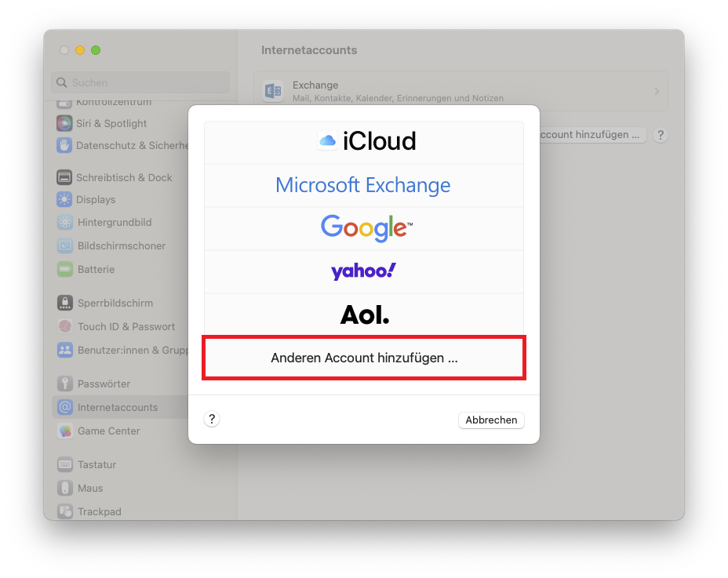The width and height of the screenshot is (728, 578).
Task: Cancel with the Abbrechen button
Action: point(491,420)
